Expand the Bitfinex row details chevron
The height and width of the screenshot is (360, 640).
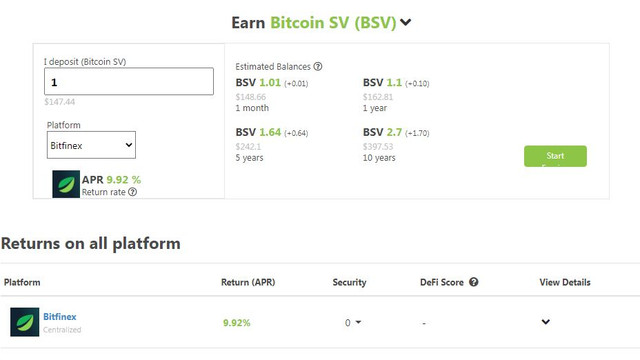tap(545, 322)
